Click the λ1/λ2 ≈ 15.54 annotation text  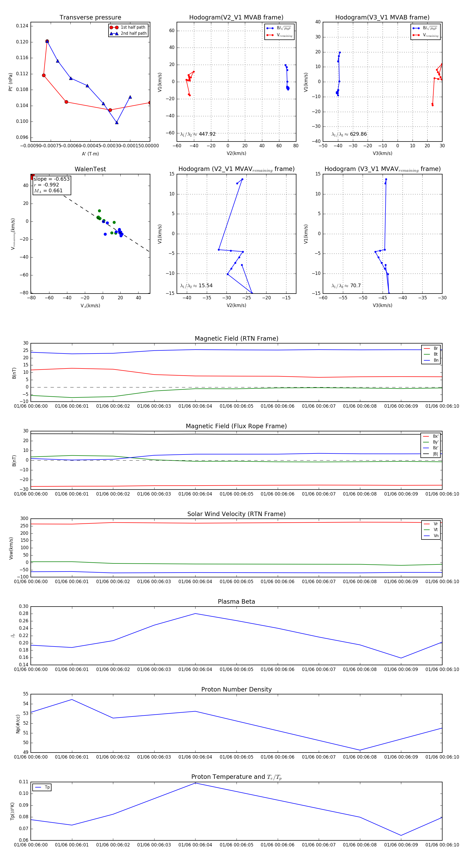point(196,286)
